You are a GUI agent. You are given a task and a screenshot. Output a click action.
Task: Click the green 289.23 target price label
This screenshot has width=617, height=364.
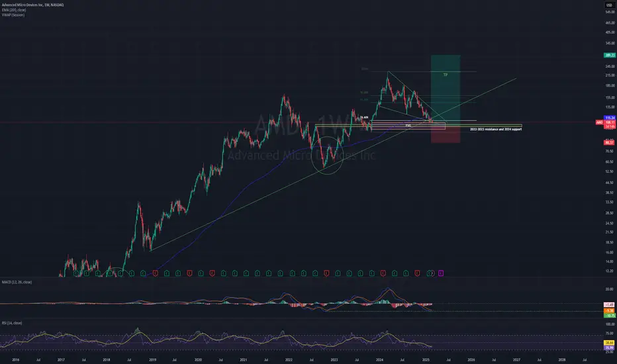pyautogui.click(x=610, y=56)
